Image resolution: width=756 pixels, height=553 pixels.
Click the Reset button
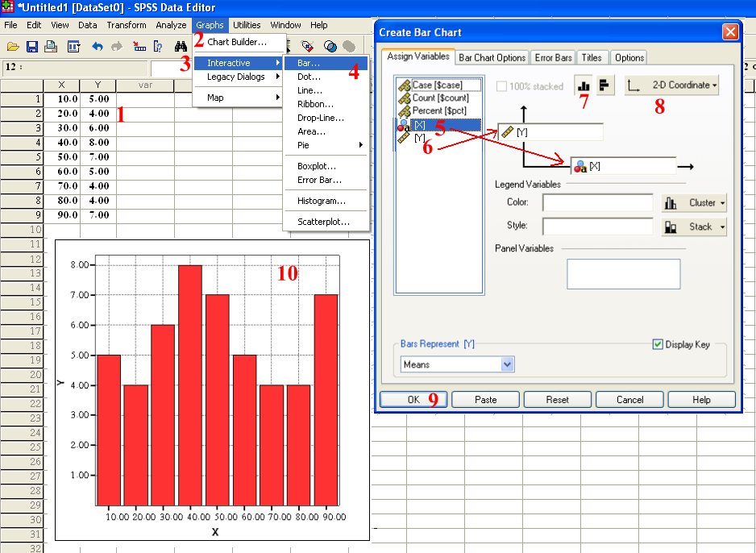click(558, 400)
